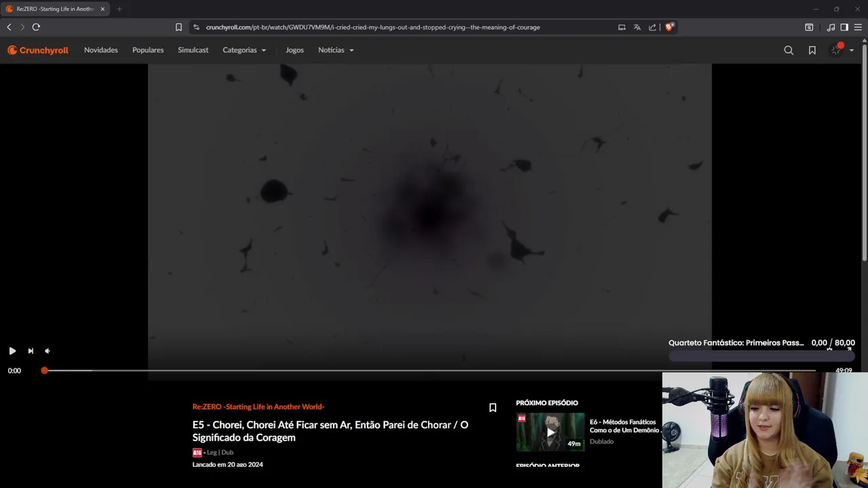Play the video with the play button

[x=12, y=351]
